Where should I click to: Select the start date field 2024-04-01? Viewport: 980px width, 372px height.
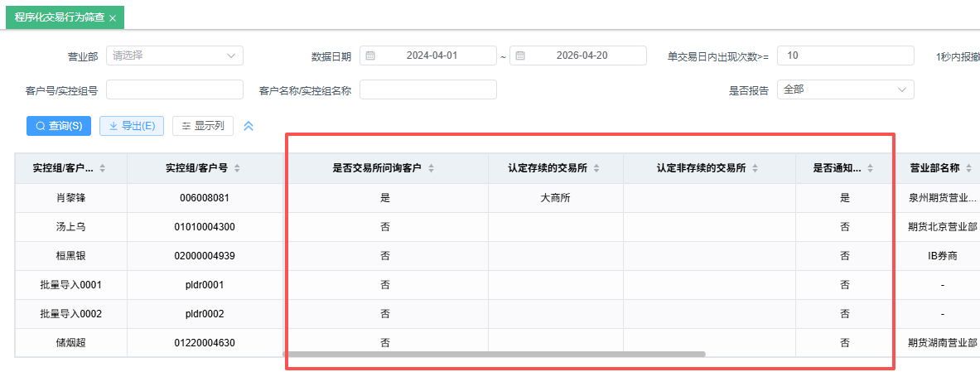428,56
